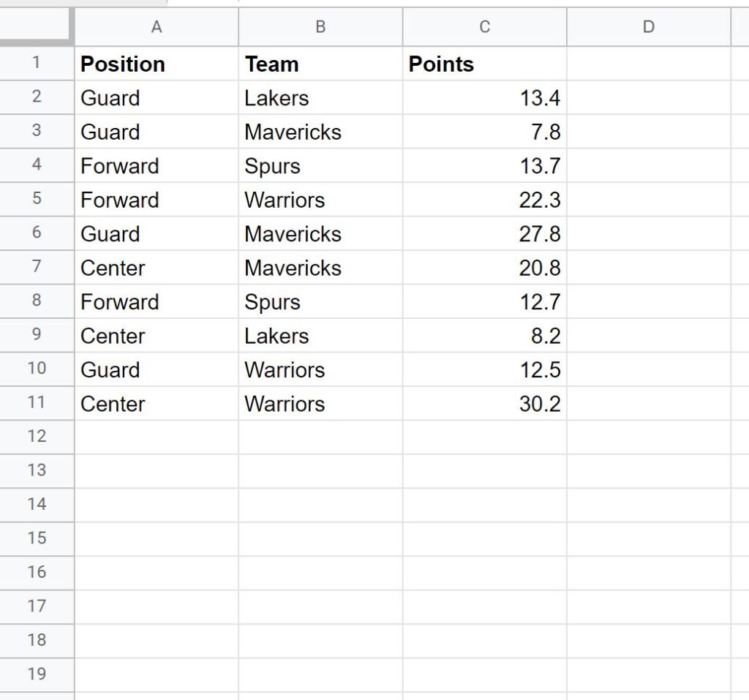The width and height of the screenshot is (749, 700).
Task: Click the Team header cell
Action: click(320, 64)
